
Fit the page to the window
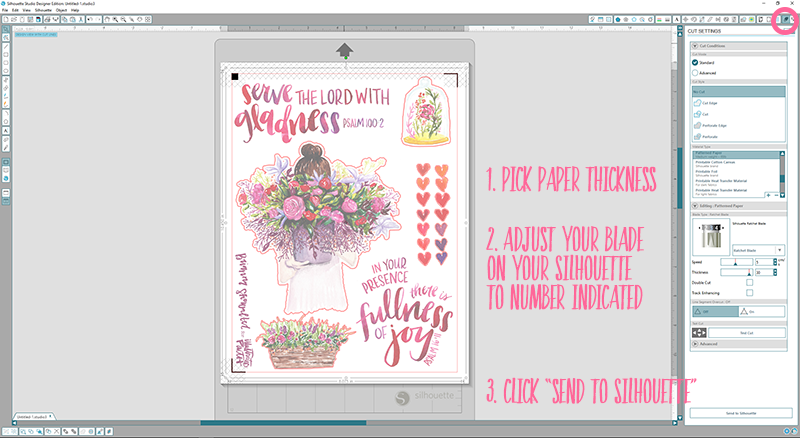(147, 19)
